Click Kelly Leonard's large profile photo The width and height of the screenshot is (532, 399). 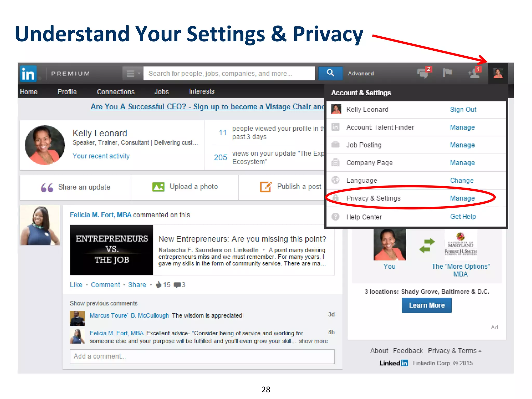coord(45,145)
